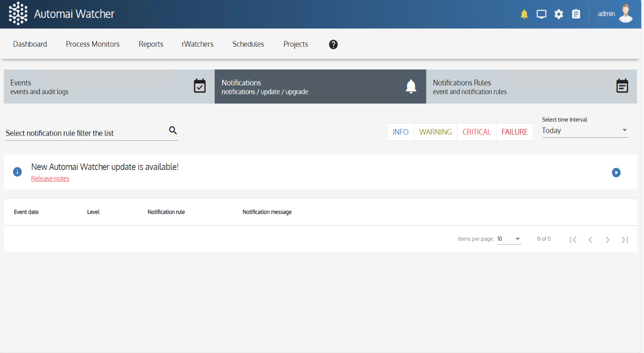
Task: Go to the next page of results
Action: click(608, 240)
